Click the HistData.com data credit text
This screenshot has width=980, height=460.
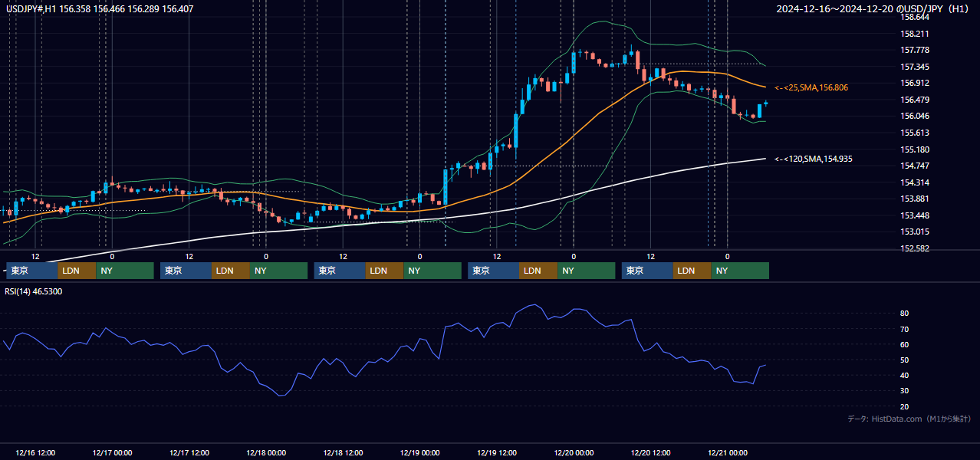click(x=909, y=419)
